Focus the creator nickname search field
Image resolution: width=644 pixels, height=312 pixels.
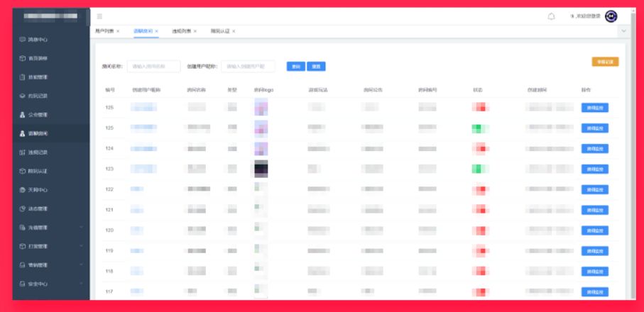pos(248,67)
